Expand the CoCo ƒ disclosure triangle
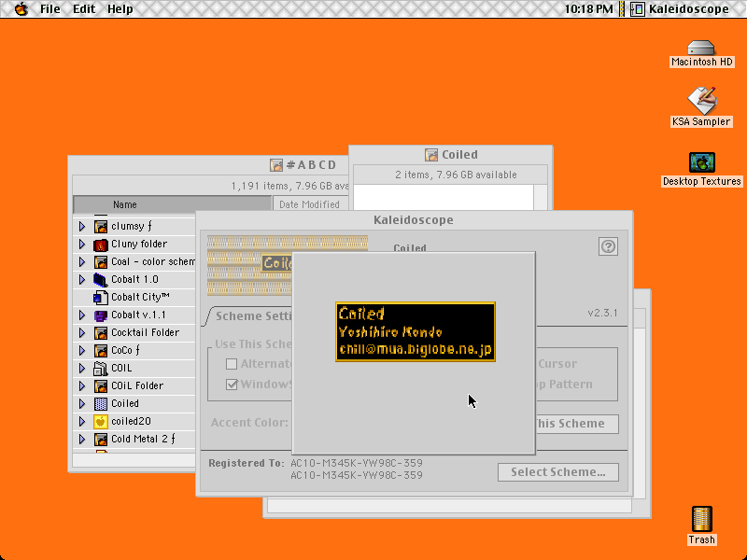This screenshot has width=747, height=560. [82, 351]
